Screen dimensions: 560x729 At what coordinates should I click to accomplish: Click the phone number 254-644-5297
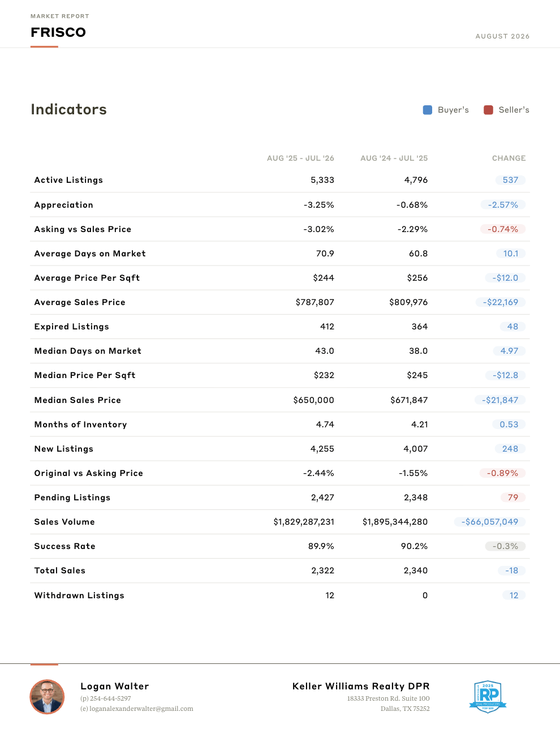pos(110,698)
